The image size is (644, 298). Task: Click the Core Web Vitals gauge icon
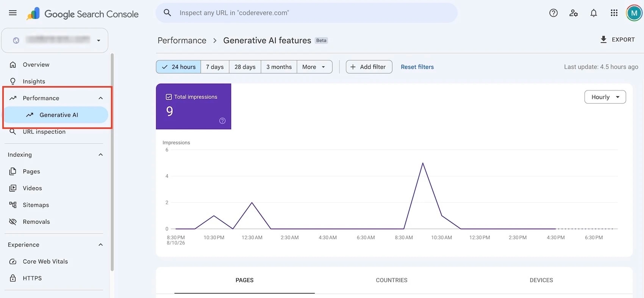point(13,262)
